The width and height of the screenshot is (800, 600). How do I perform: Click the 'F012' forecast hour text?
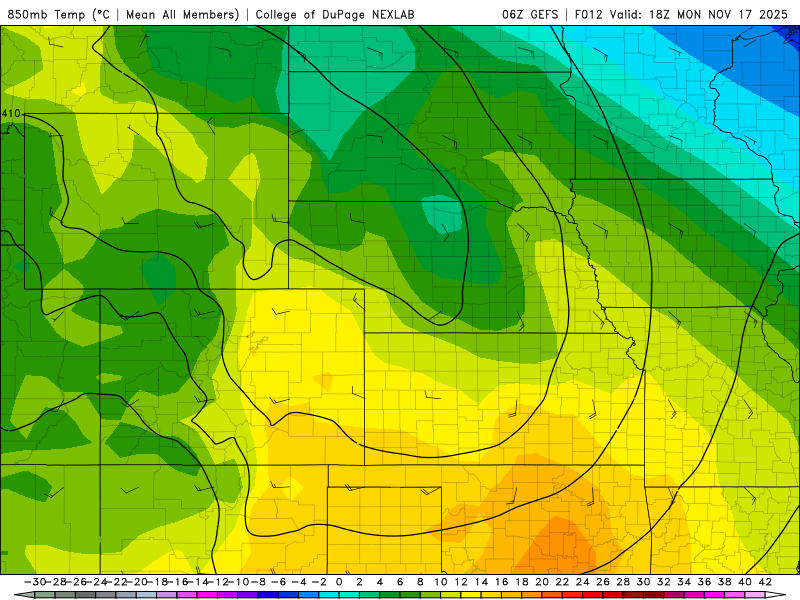pos(588,14)
